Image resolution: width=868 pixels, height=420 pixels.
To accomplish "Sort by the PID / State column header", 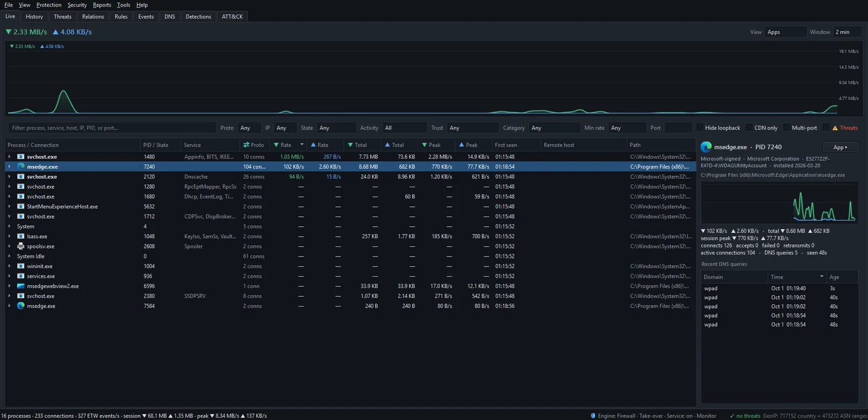I will [160, 145].
